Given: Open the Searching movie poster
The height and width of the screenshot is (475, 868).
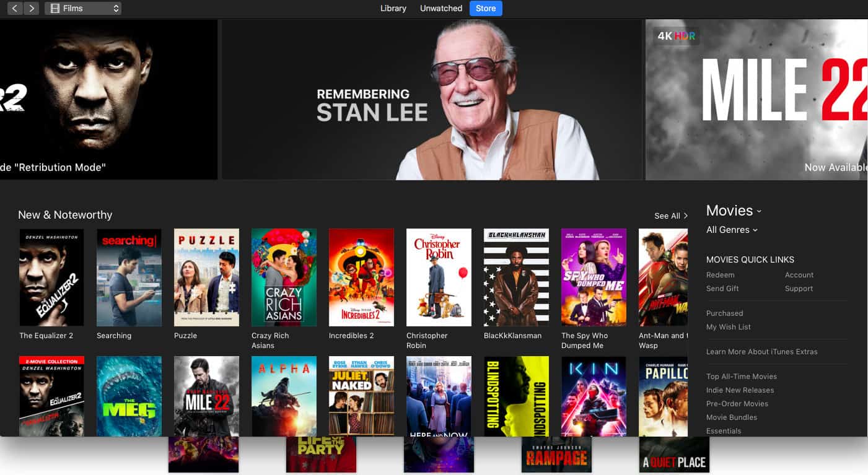Looking at the screenshot, I should 129,277.
